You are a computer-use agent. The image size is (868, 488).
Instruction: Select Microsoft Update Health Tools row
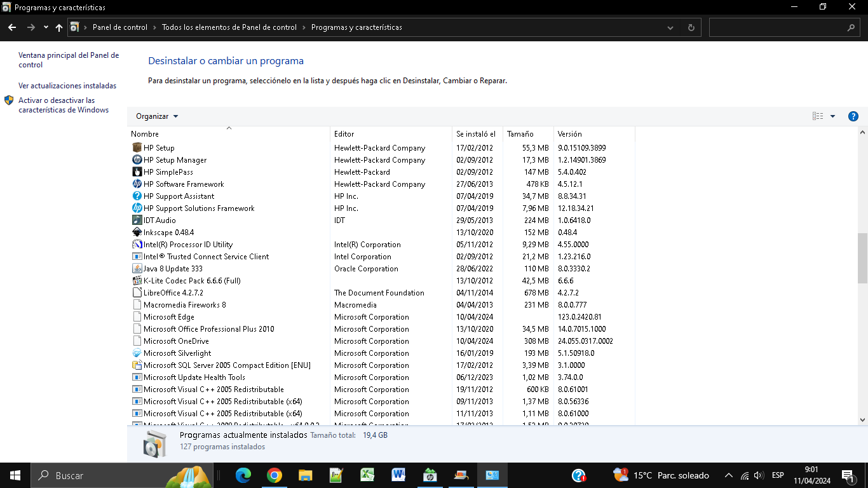[x=381, y=377]
